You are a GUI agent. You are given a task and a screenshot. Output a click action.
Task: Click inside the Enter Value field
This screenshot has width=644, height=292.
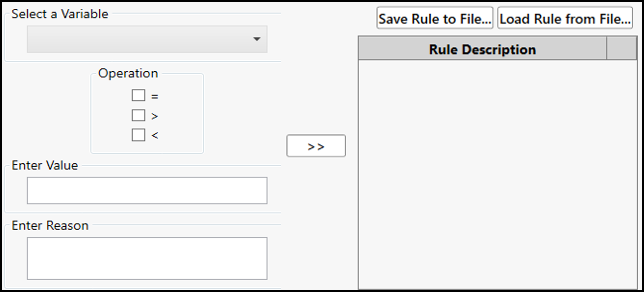(x=147, y=190)
